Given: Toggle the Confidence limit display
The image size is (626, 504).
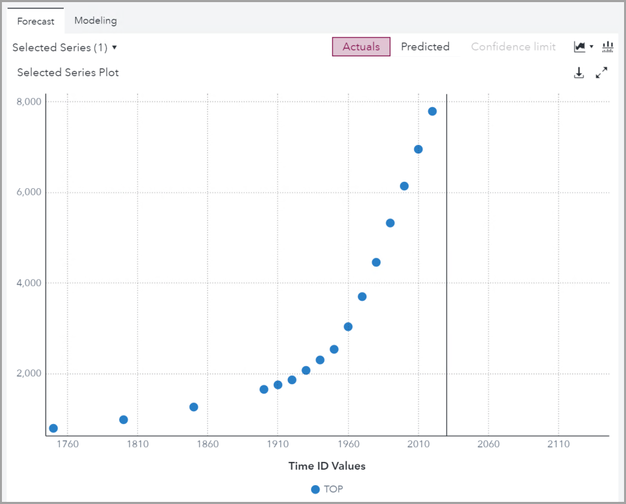Looking at the screenshot, I should coord(516,47).
